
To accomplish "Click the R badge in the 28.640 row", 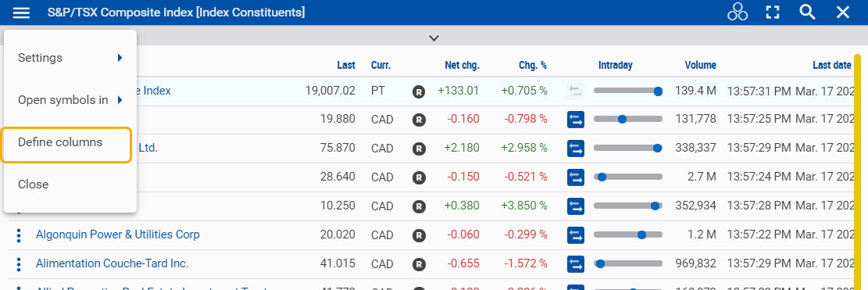I will pos(419,177).
